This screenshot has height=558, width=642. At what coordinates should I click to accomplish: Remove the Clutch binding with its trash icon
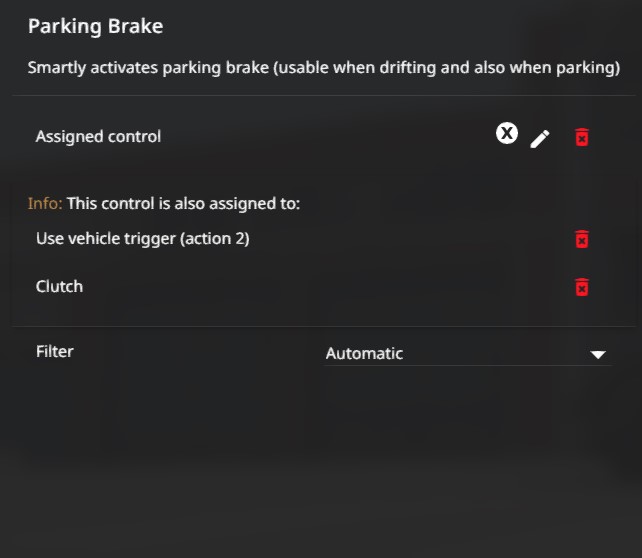582,287
